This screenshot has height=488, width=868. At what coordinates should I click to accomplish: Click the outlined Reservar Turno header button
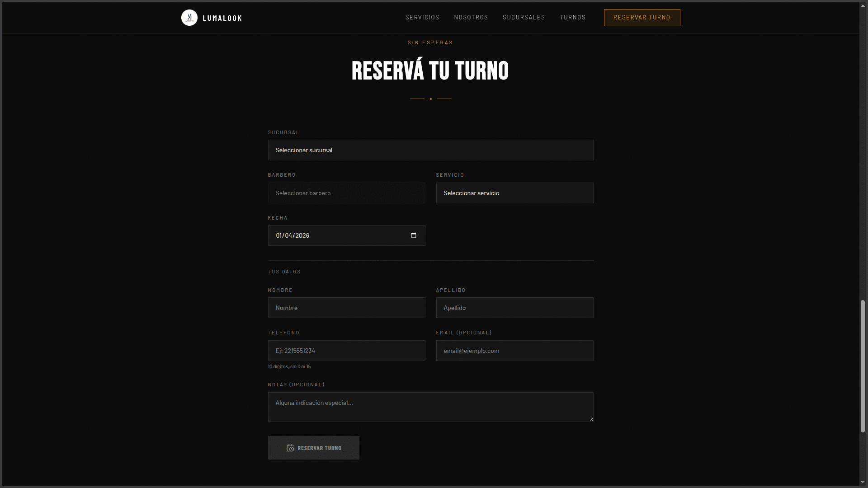click(642, 18)
